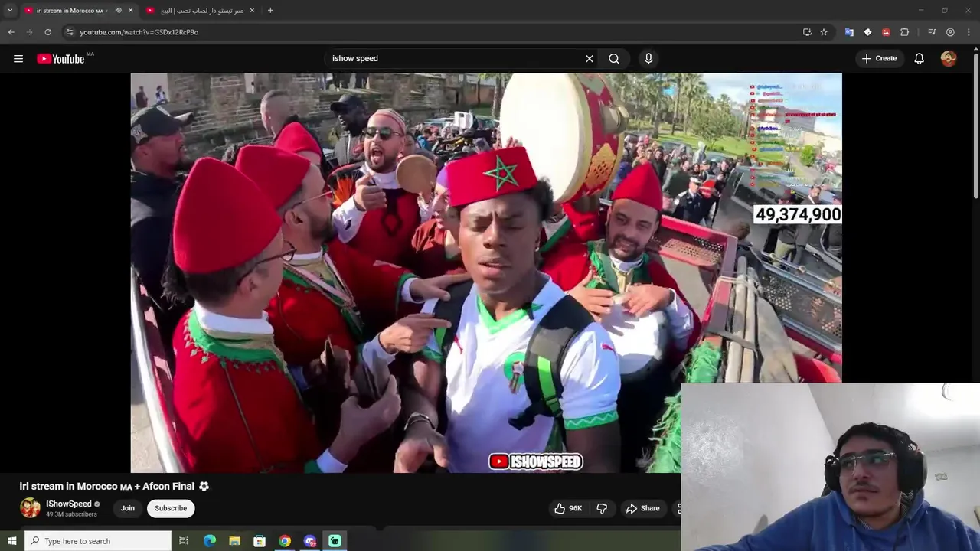The image size is (980, 551).
Task: Go back in browser history
Action: 11,32
